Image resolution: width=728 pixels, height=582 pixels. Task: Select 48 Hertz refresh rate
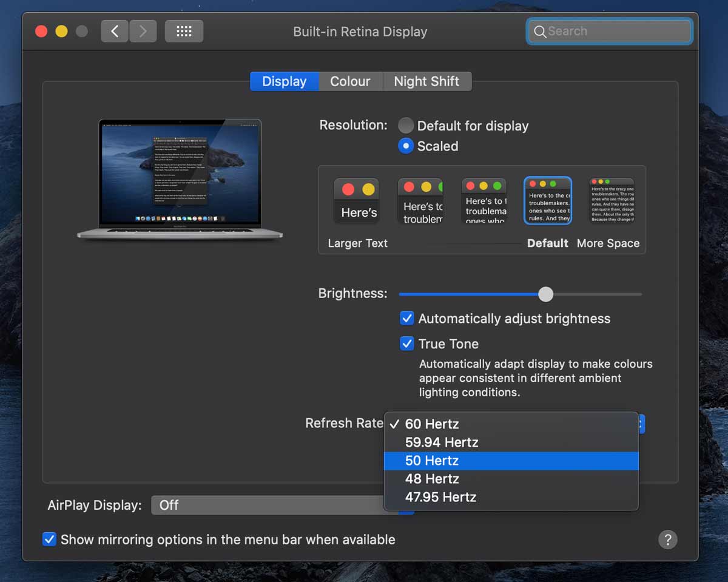point(511,479)
